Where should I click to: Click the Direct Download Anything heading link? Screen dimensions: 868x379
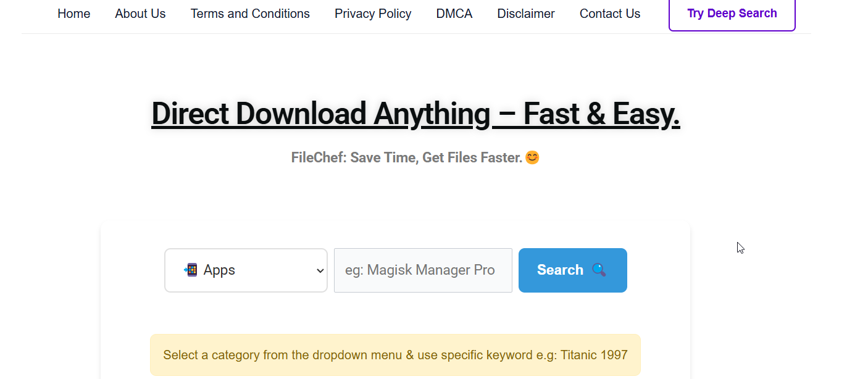415,114
